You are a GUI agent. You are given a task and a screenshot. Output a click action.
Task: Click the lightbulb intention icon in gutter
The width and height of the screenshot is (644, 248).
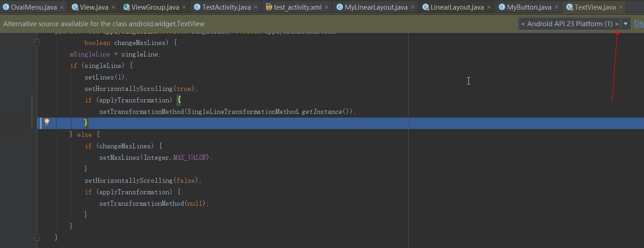(x=46, y=122)
